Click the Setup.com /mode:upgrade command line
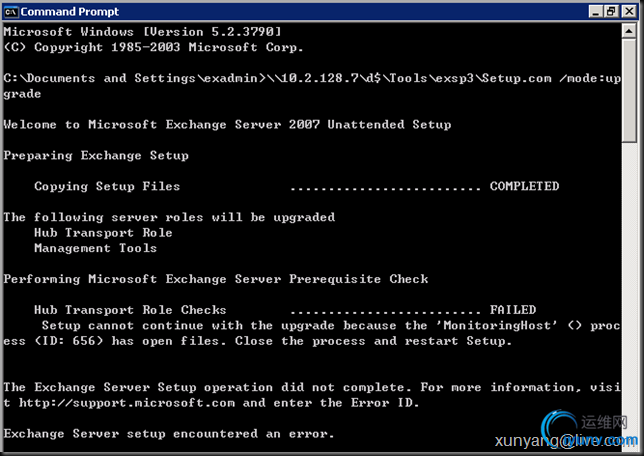This screenshot has width=644, height=456. 312,86
